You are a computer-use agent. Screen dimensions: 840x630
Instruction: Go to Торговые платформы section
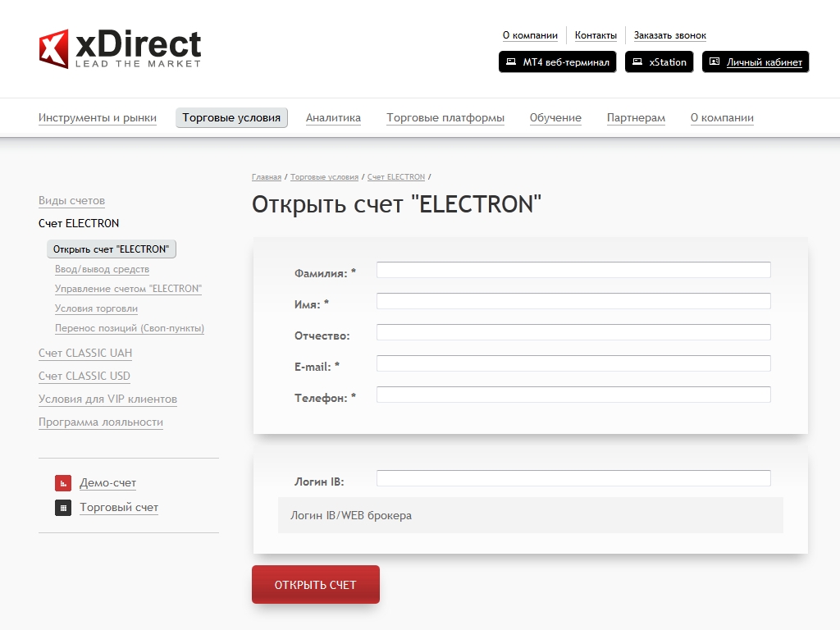(445, 118)
